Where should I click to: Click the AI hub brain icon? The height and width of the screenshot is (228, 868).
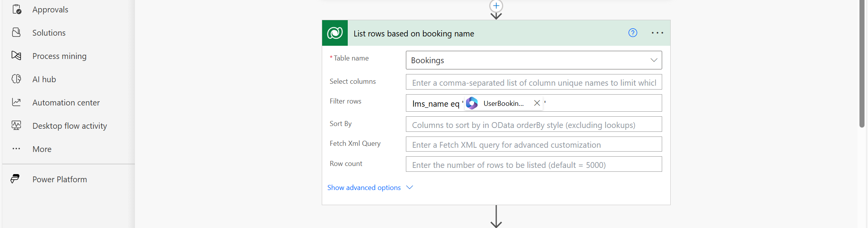pyautogui.click(x=16, y=79)
